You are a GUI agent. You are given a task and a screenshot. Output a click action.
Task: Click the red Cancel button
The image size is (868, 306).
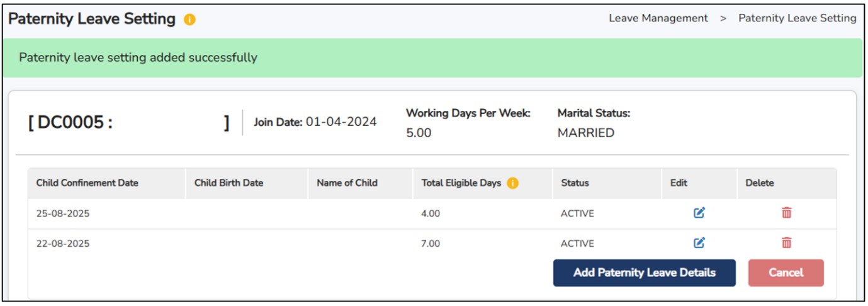[x=786, y=273]
